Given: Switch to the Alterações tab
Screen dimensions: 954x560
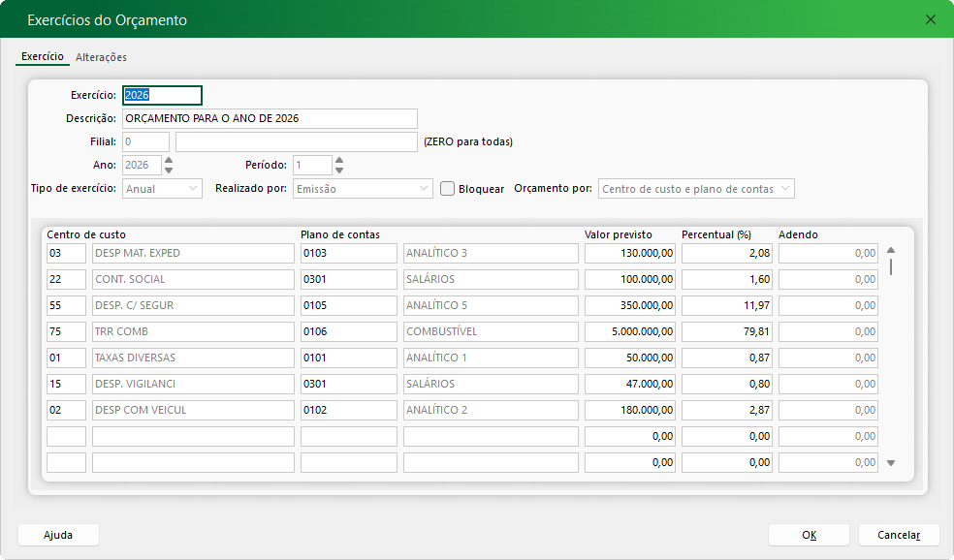Looking at the screenshot, I should [101, 57].
